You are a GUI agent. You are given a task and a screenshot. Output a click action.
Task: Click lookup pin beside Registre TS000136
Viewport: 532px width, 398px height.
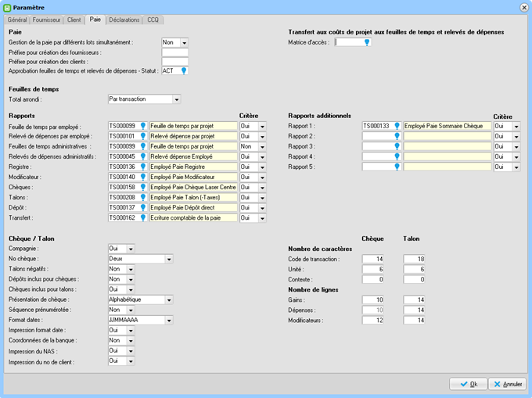[x=143, y=167]
